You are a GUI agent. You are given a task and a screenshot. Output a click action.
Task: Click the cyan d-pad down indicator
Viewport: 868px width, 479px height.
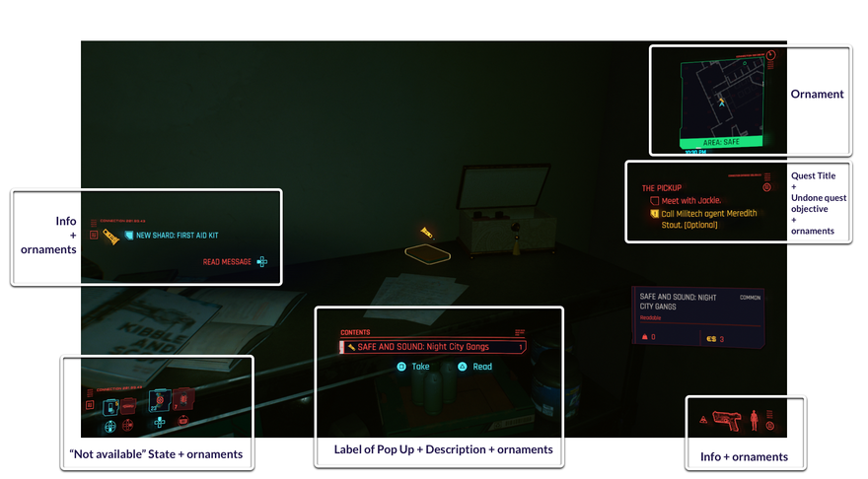pyautogui.click(x=110, y=426)
